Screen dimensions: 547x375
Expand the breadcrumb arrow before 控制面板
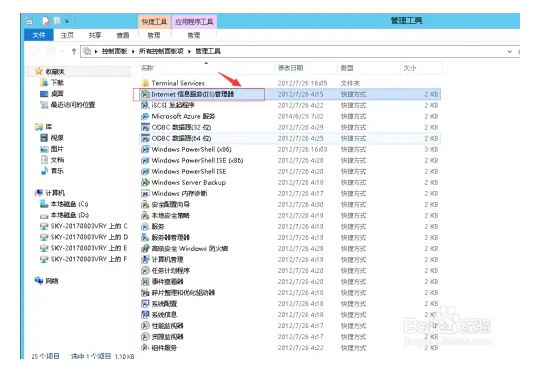coord(96,52)
